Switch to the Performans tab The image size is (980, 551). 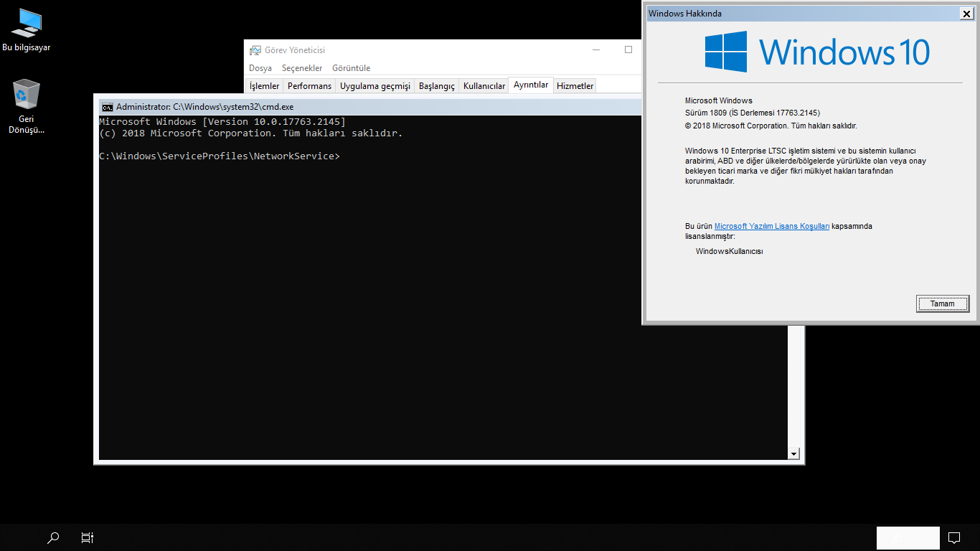click(310, 86)
